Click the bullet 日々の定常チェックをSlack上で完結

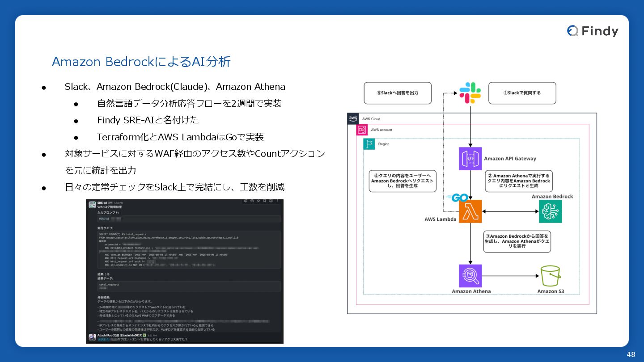pos(174,187)
